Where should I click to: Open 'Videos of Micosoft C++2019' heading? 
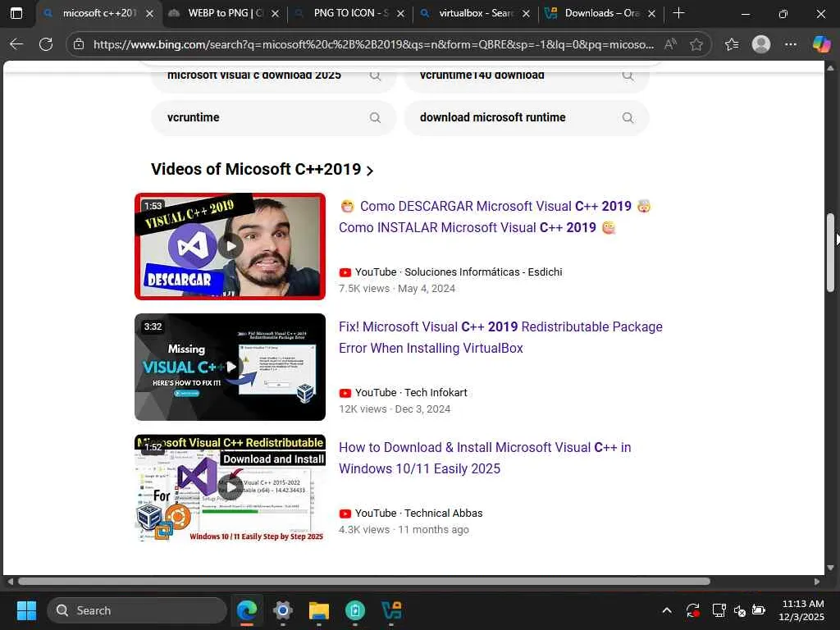(256, 169)
